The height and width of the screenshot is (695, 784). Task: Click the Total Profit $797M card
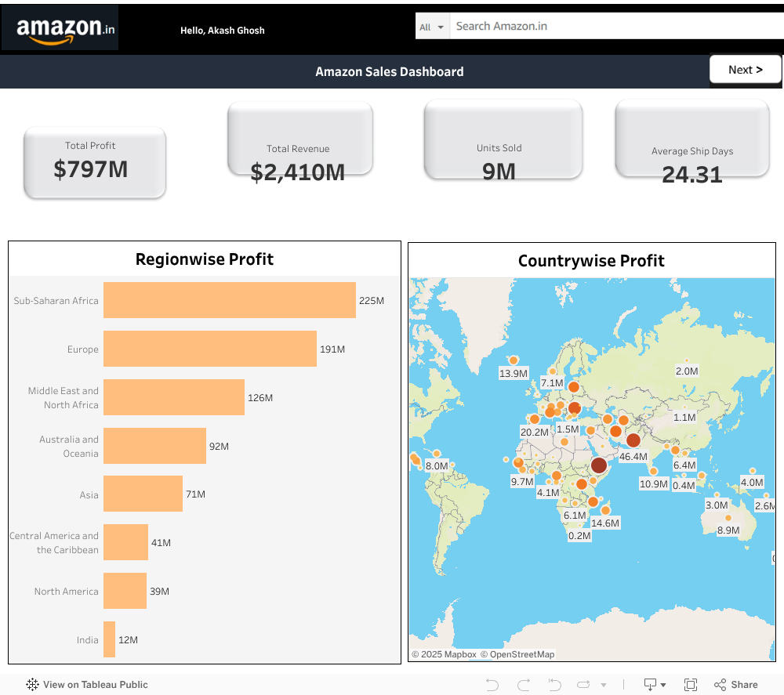click(x=95, y=162)
